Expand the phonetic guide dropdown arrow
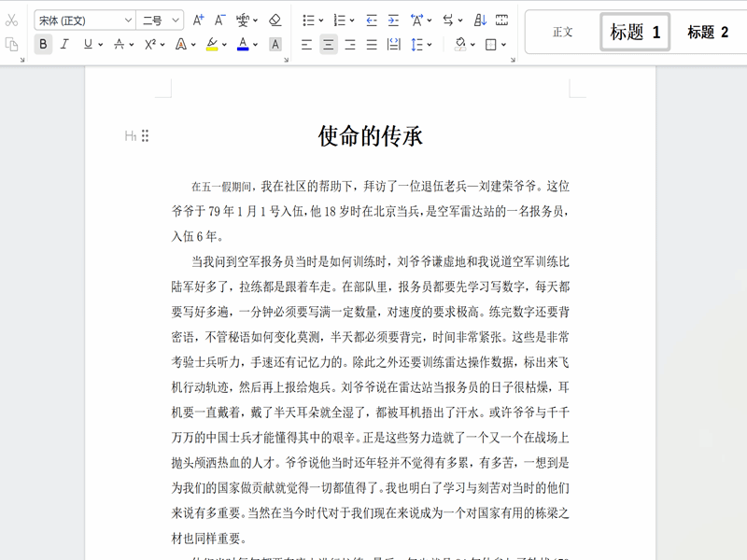The image size is (747, 560). click(x=255, y=21)
